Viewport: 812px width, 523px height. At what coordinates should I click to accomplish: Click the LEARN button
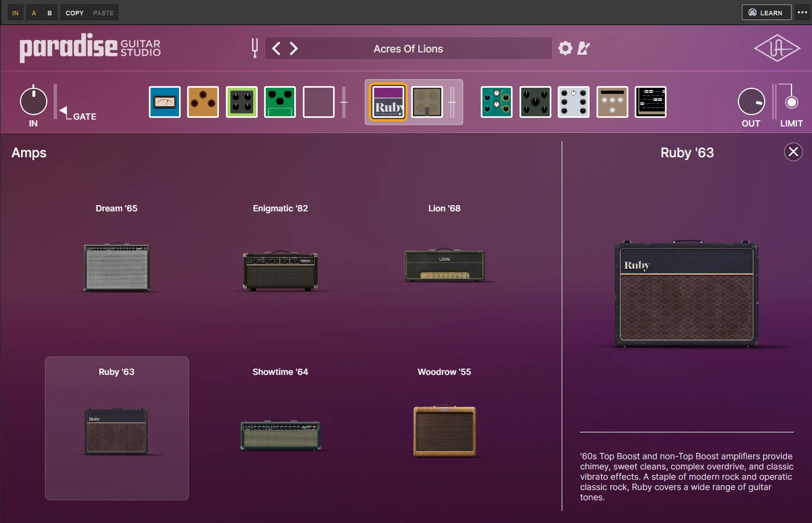766,13
